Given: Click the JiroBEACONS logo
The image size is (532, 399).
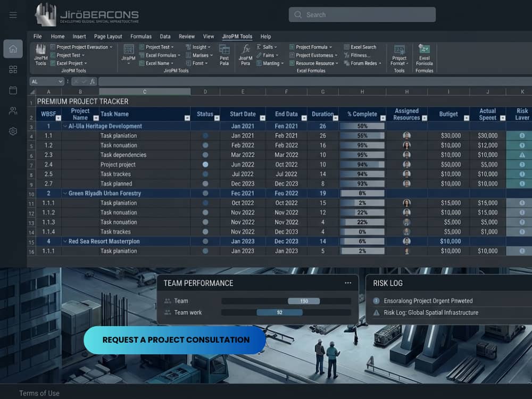Looking at the screenshot, I should coord(87,15).
